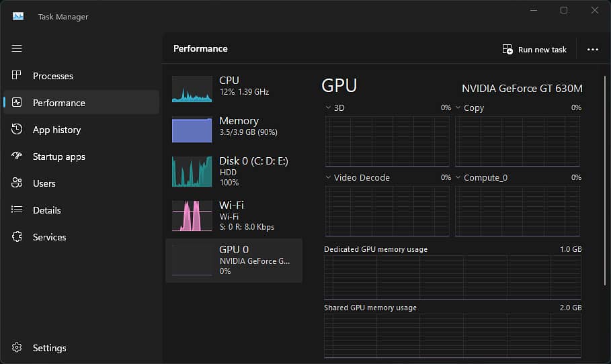Click the Users icon in sidebar
Image resolution: width=611 pixels, height=364 pixels.
pos(17,183)
